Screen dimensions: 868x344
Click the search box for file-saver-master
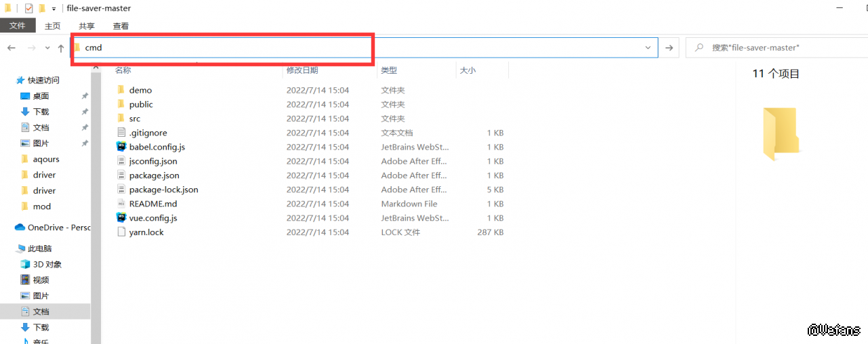pos(777,47)
